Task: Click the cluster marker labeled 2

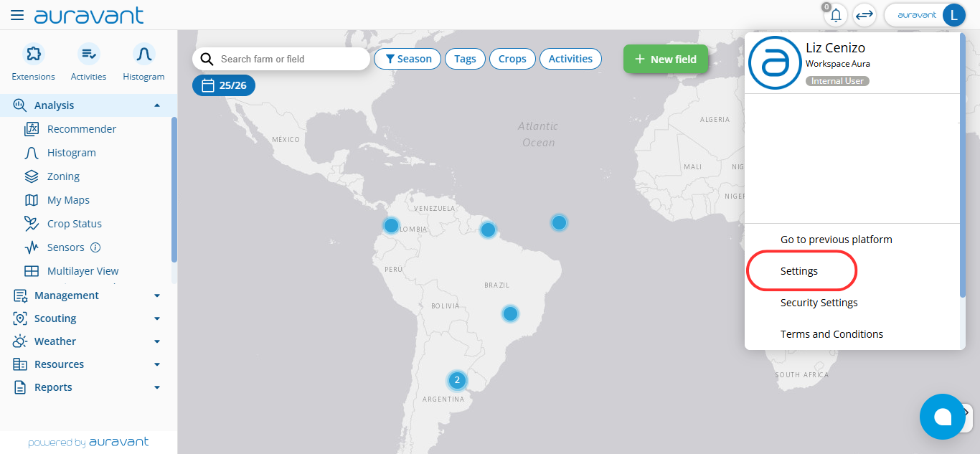Action: (457, 380)
